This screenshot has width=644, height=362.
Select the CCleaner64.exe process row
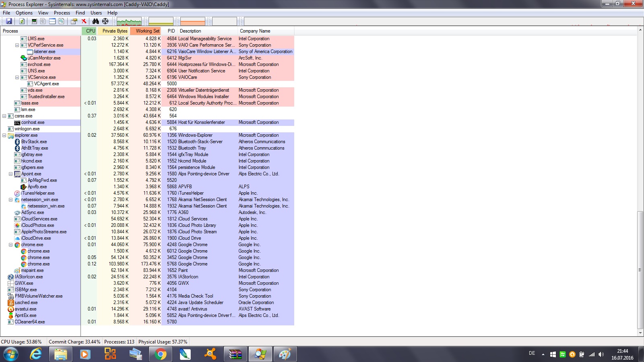(147, 322)
